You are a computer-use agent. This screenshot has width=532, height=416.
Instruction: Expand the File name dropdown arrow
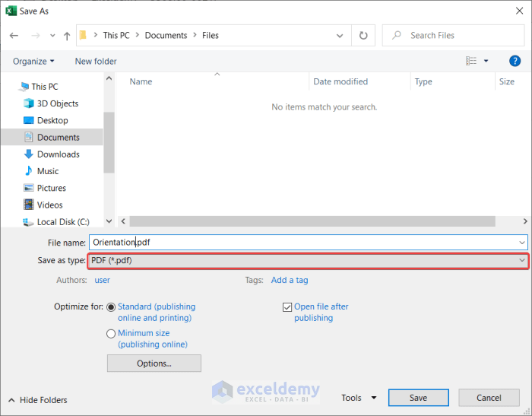(522, 243)
